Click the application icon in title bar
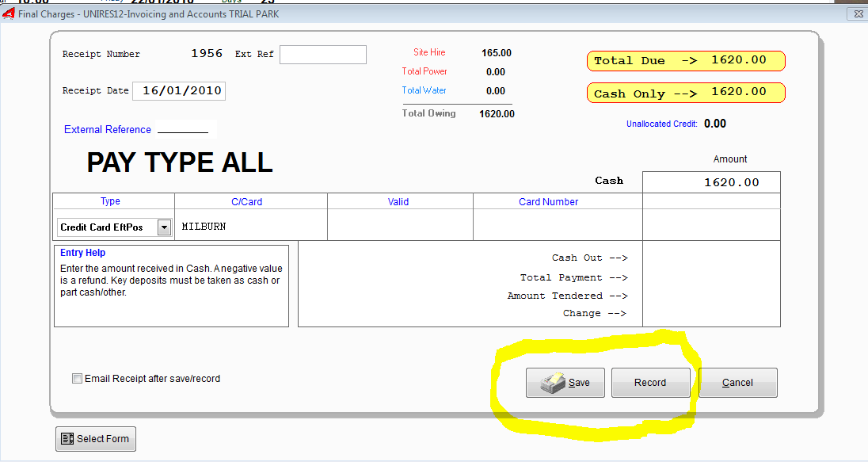This screenshot has width=868, height=462. [x=8, y=13]
